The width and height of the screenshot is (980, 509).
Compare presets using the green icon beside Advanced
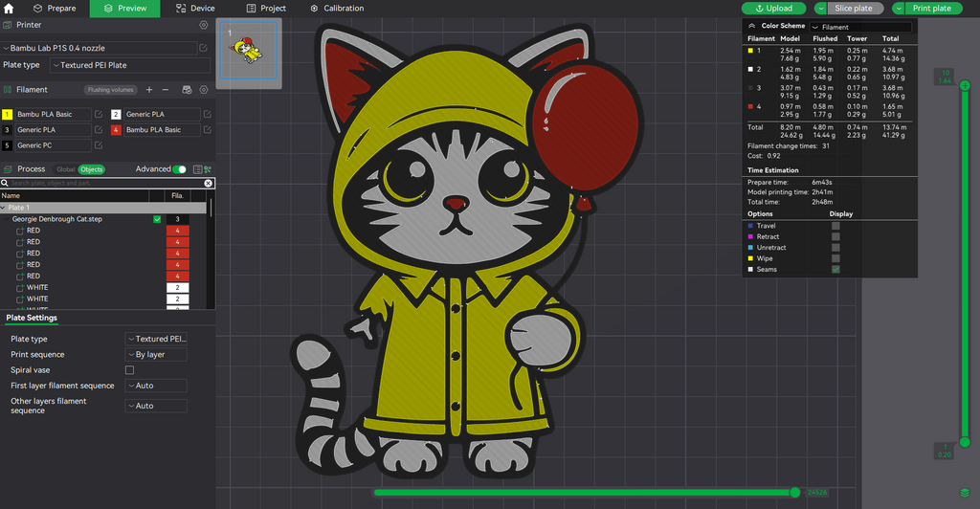[208, 169]
